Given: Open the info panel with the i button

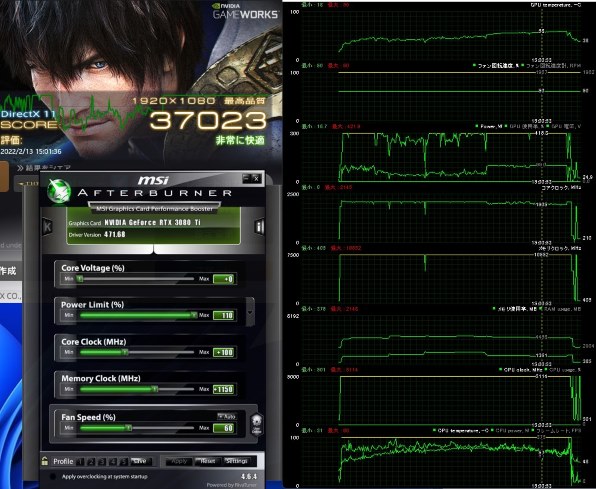Looking at the screenshot, I should [x=259, y=227].
